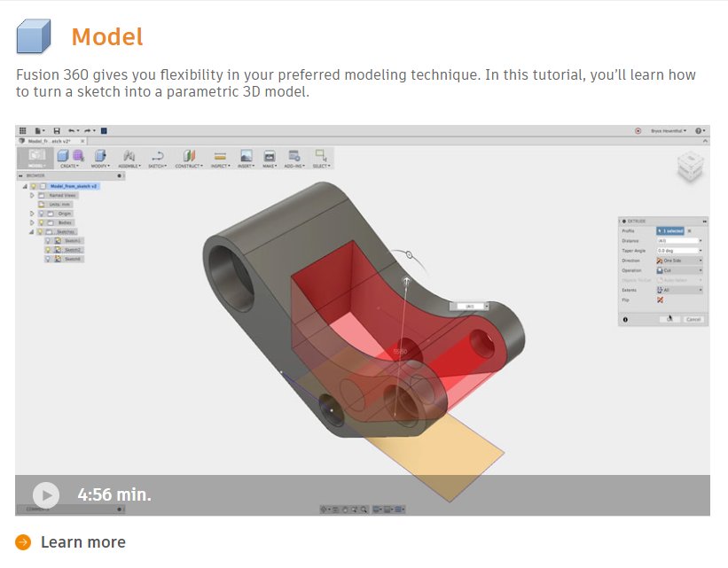Open the ADD-INS menu
Viewport: 728px width, 568px height.
(294, 166)
